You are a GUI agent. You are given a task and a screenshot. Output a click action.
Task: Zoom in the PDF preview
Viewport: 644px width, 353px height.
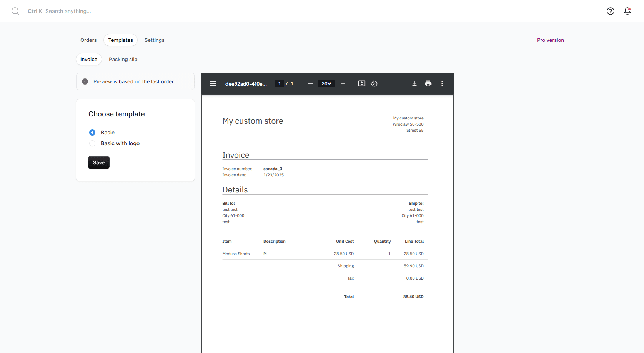pyautogui.click(x=343, y=83)
